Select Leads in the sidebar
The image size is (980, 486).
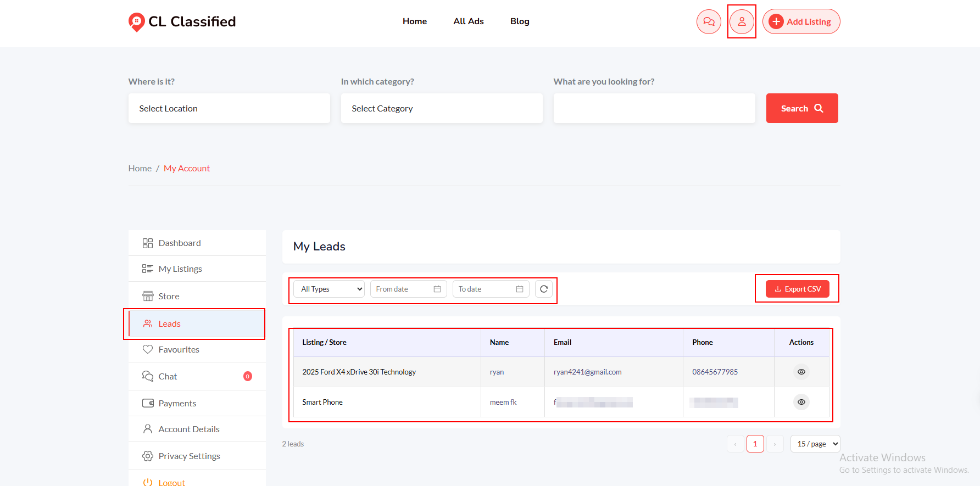[197, 323]
